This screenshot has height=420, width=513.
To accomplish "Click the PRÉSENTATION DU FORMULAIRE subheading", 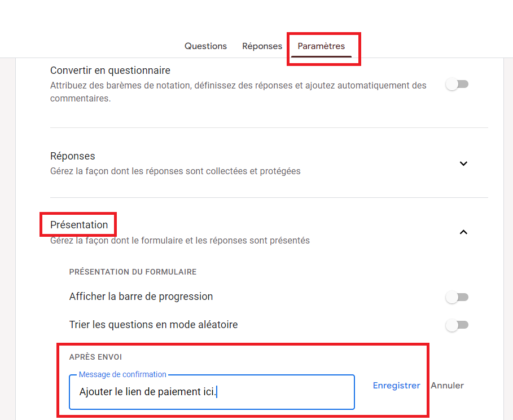I will click(x=133, y=272).
